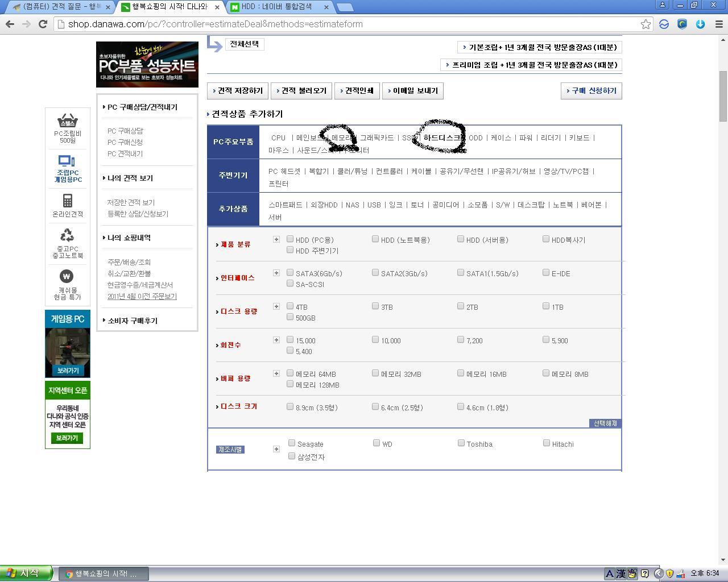The width and height of the screenshot is (728, 582).
Task: Check the 8.9cm (3.5형) disk size checkbox
Action: click(290, 407)
